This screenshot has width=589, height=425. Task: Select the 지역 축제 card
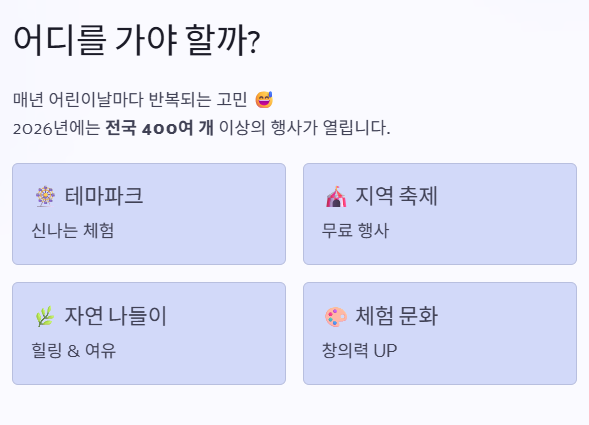440,214
